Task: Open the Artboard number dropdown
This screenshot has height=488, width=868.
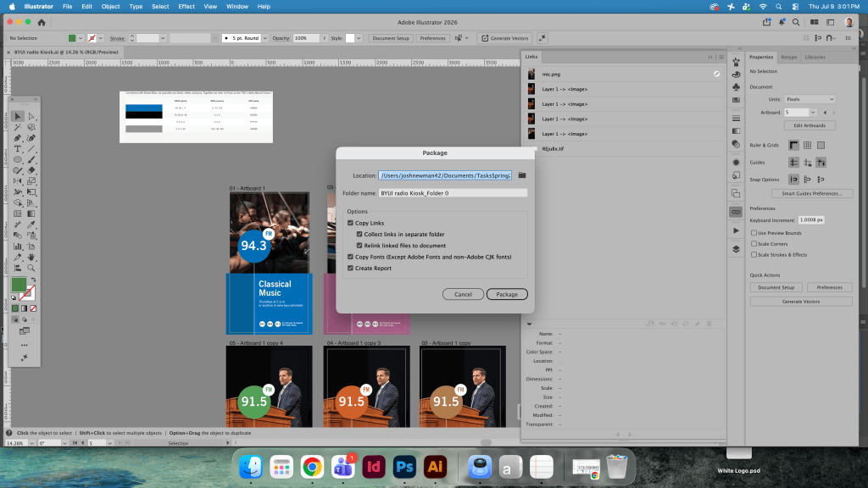Action: point(813,113)
